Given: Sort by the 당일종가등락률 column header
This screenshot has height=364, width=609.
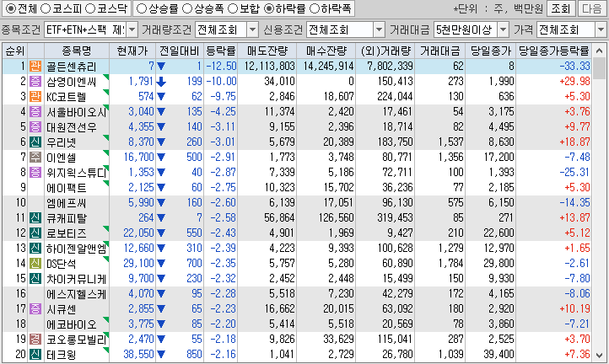Looking at the screenshot, I should click(554, 51).
